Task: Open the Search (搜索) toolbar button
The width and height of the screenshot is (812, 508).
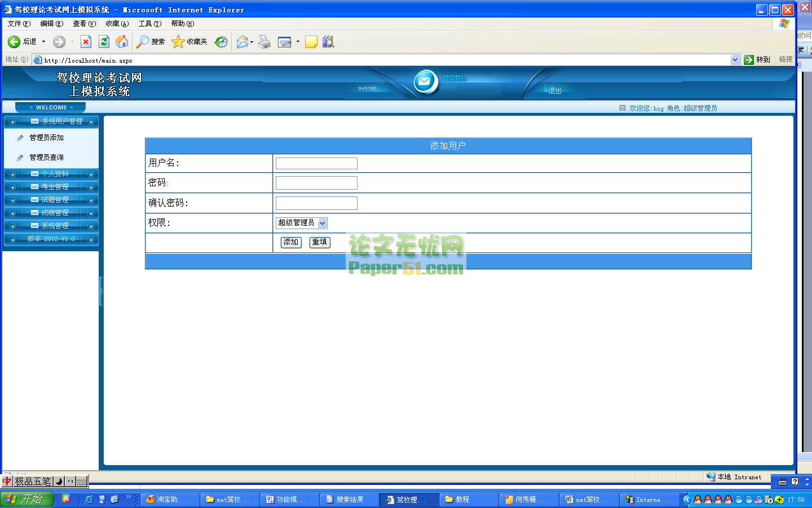Action: click(x=151, y=42)
